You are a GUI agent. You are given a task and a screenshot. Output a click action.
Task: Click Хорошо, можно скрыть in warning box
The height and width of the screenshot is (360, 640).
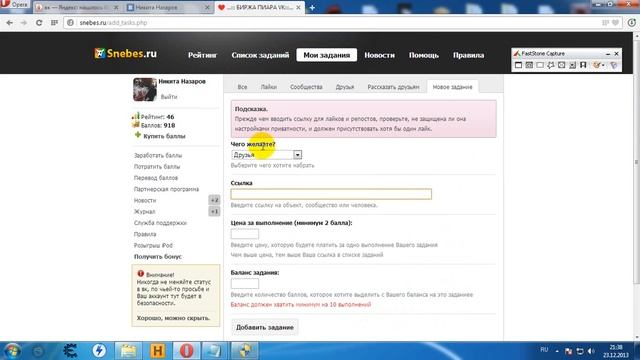[173, 318]
